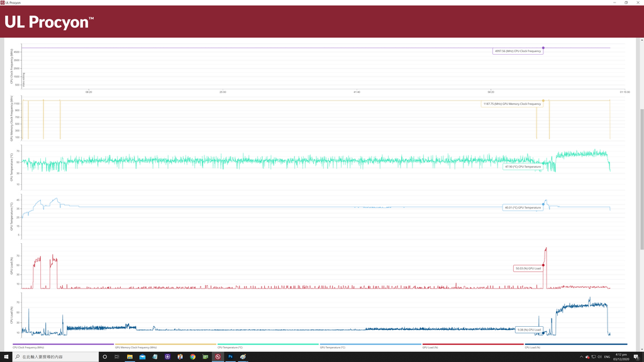The image size is (644, 362).
Task: Open the Mail app in taskbar
Action: [x=142, y=357]
